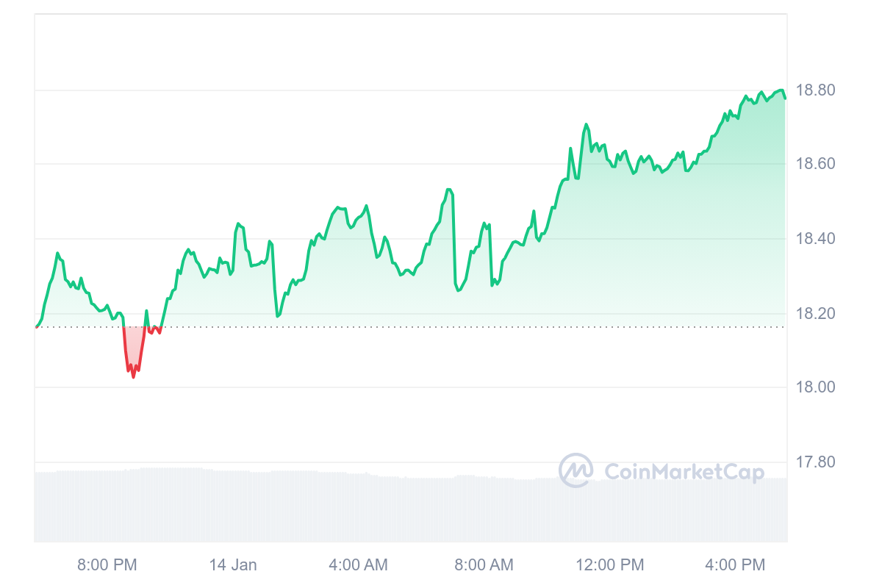This screenshot has height=588, width=882.
Task: Select the 14 Jan date axis label
Action: pyautogui.click(x=233, y=565)
